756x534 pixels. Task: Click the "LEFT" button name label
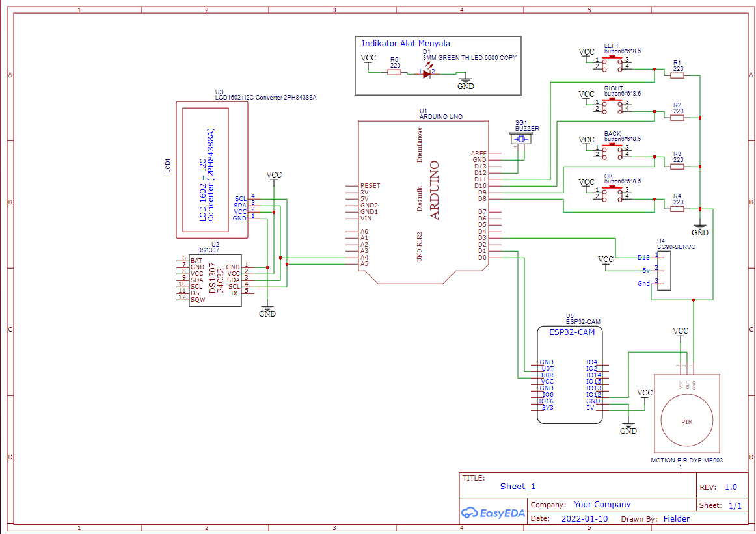pyautogui.click(x=612, y=46)
